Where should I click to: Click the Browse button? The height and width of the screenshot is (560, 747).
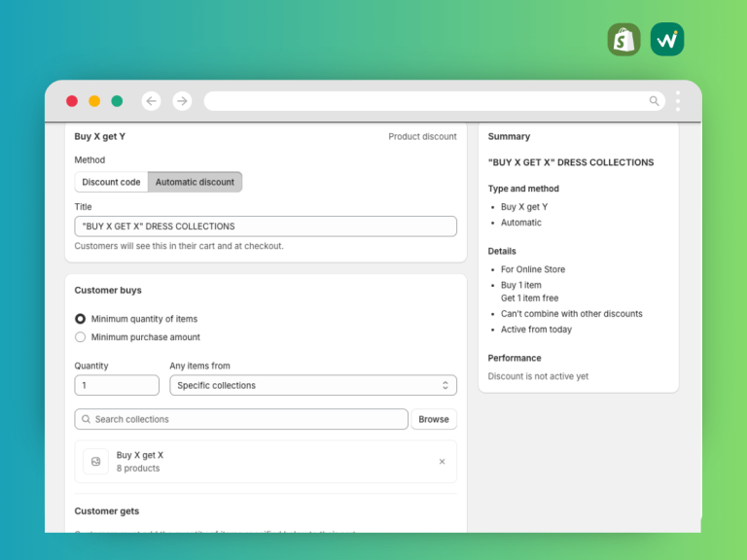click(434, 419)
